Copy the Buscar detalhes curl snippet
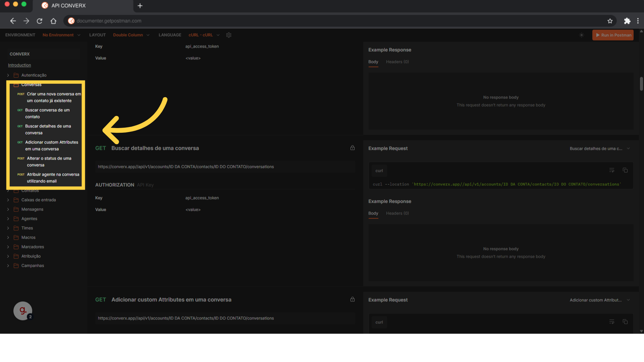This screenshot has height=362, width=644. (x=625, y=170)
